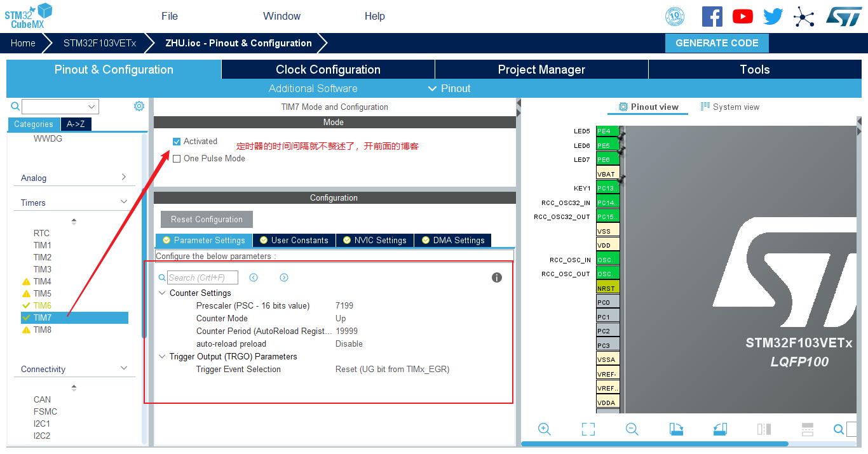The height and width of the screenshot is (454, 868).
Task: Open the category search dropdown
Action: (x=92, y=107)
